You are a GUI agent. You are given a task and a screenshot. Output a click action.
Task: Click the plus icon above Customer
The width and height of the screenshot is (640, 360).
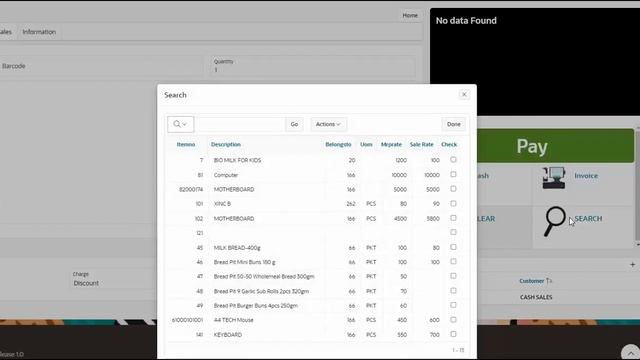(632, 264)
